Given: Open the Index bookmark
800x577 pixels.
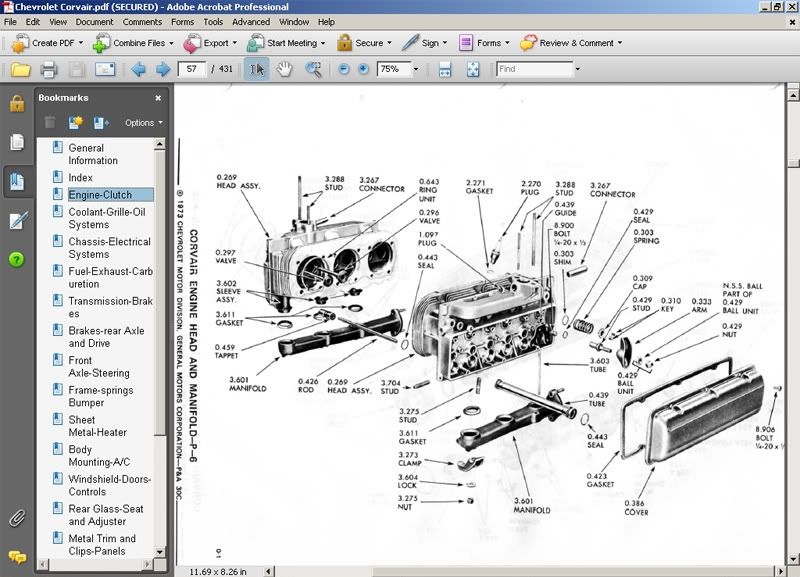Looking at the screenshot, I should [x=81, y=178].
